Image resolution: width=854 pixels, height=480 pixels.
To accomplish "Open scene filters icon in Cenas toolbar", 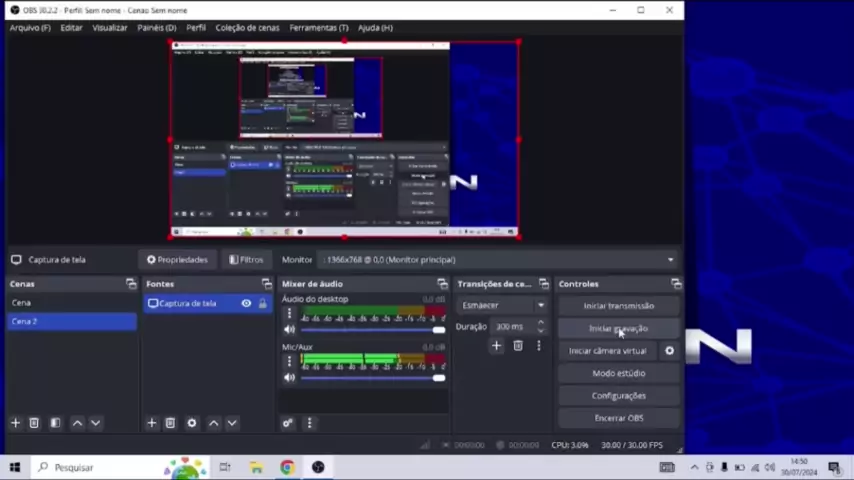I will click(55, 423).
